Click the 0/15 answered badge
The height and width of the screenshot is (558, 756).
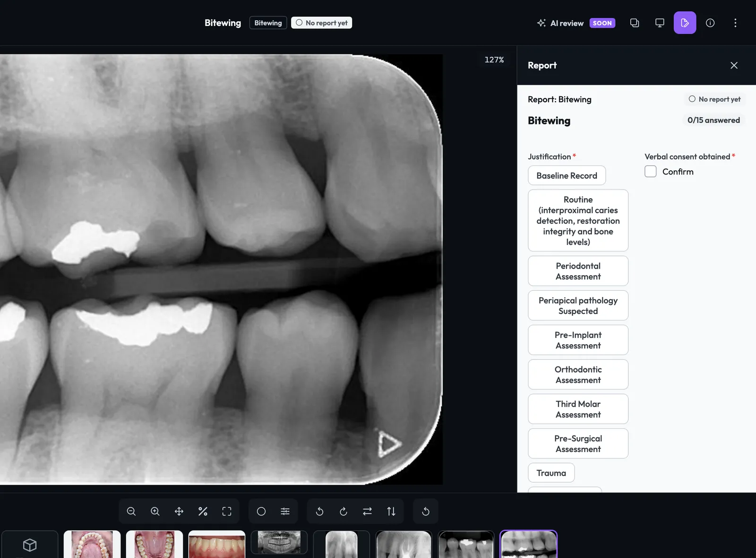pyautogui.click(x=713, y=120)
